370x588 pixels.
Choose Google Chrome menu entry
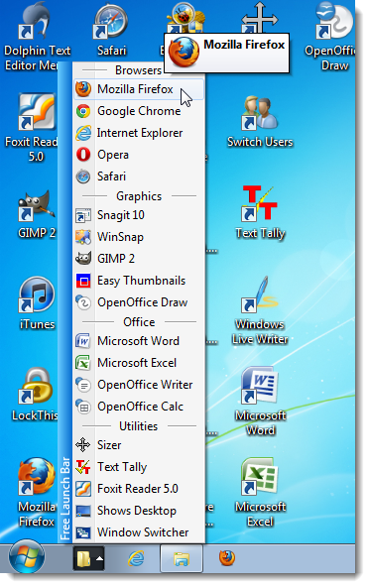(x=139, y=111)
